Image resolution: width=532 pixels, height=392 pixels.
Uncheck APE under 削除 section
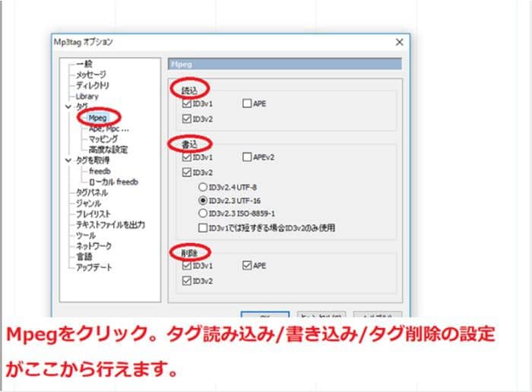[x=247, y=266]
